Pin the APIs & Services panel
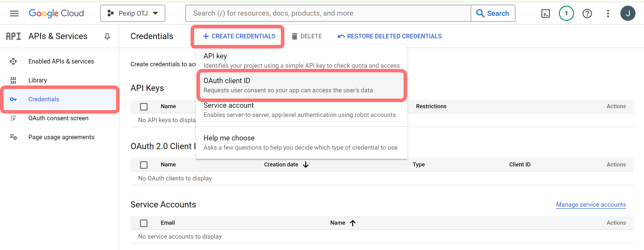Image resolution: width=644 pixels, height=250 pixels. pos(107,36)
